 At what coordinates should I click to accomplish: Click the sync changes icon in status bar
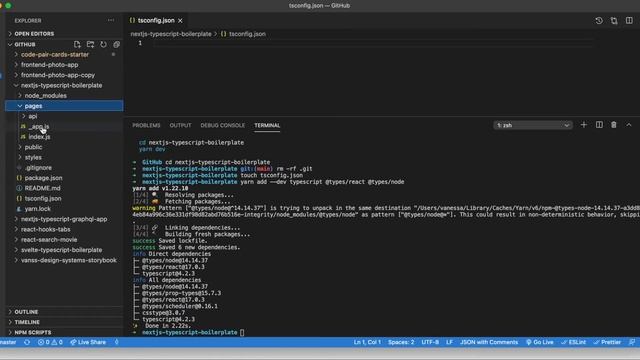point(27,342)
